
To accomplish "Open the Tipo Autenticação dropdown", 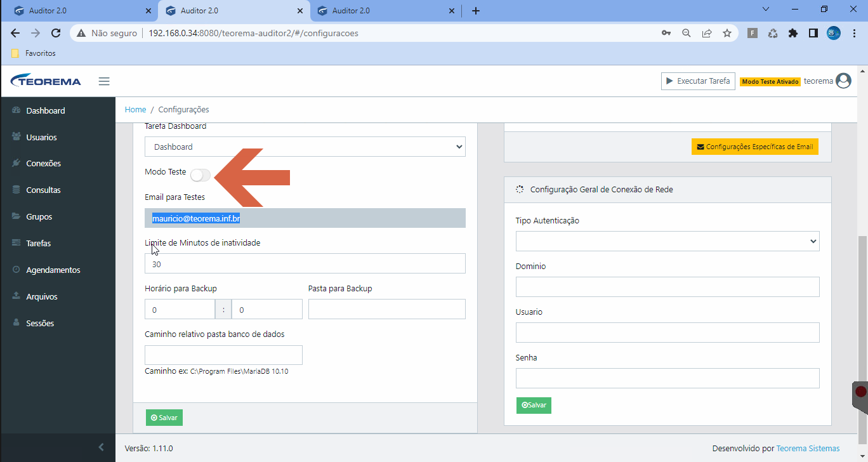I will click(667, 241).
